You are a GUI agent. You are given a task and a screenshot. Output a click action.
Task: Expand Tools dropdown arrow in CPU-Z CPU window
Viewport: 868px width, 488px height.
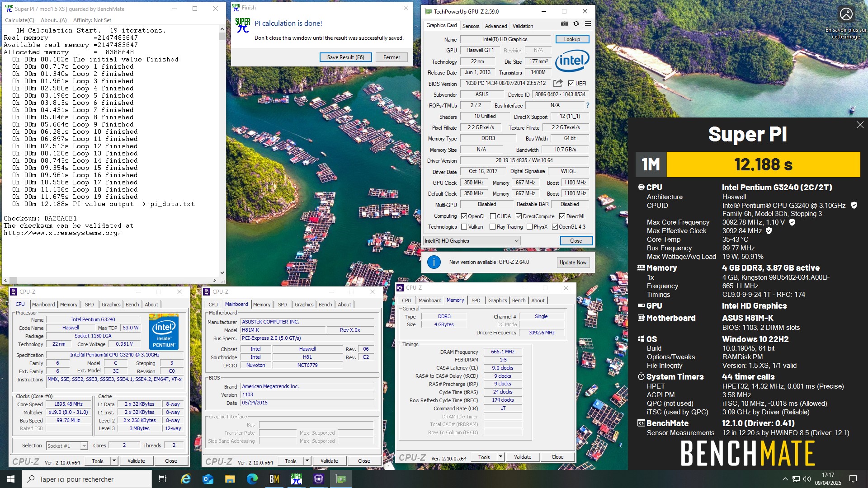tap(114, 461)
